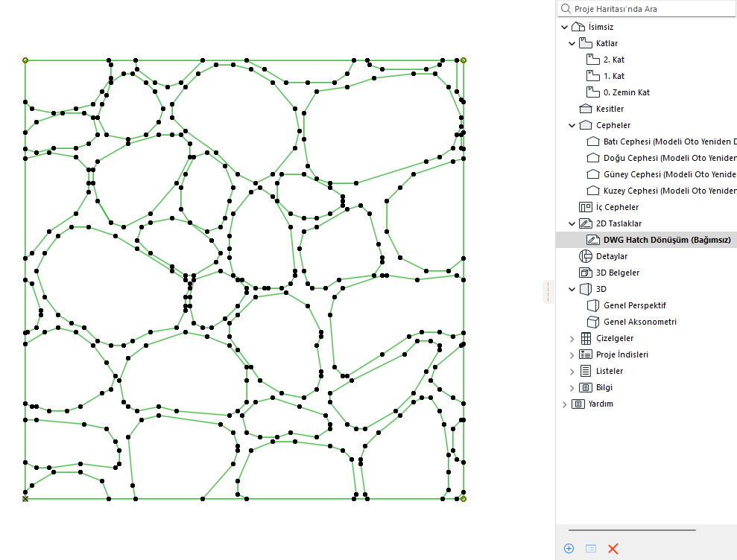
Task: Select the Detaylar item
Action: click(x=612, y=256)
